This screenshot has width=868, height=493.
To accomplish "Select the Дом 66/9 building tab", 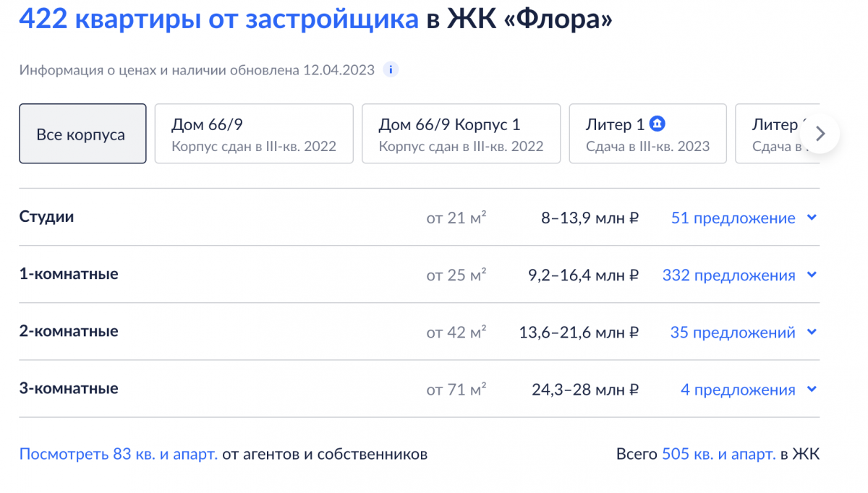I will click(x=254, y=134).
